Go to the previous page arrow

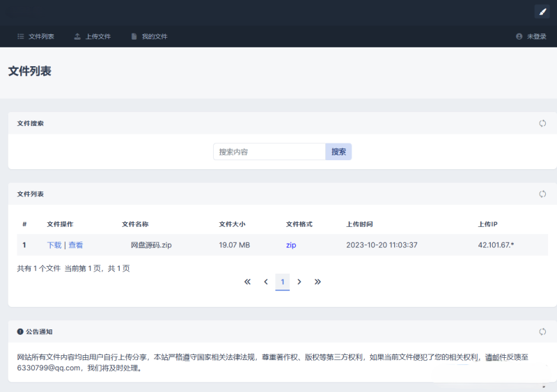pos(265,282)
